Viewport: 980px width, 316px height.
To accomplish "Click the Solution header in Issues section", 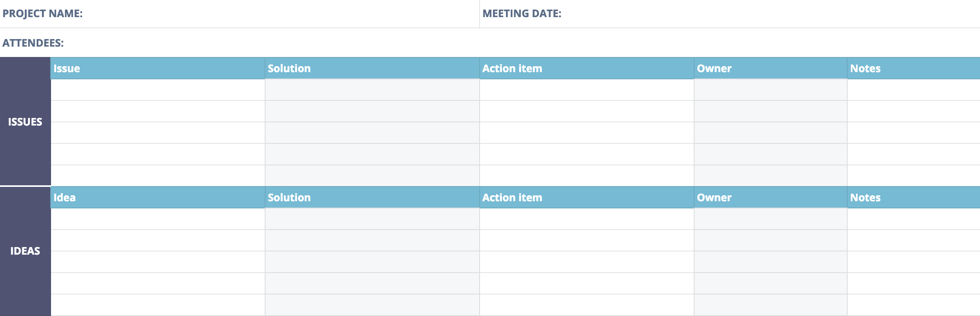I will click(372, 68).
